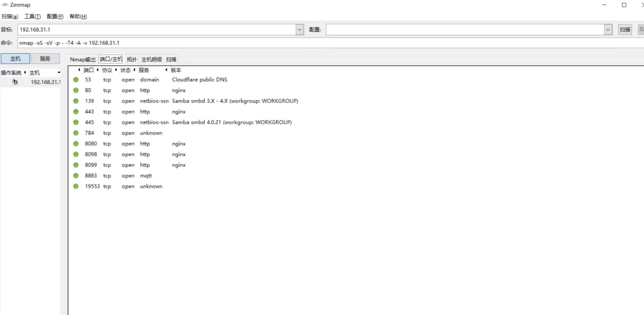Open the 目标 target dropdown arrow
Screen dimensions: 644x315
(x=299, y=30)
